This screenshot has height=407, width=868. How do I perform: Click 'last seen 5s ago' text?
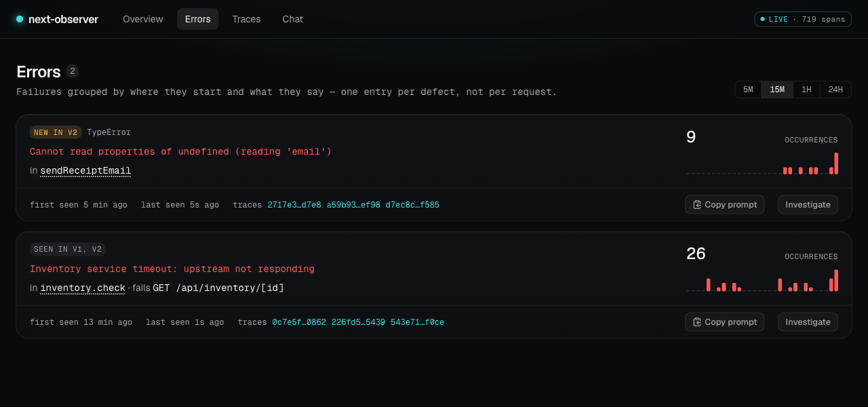pos(180,205)
